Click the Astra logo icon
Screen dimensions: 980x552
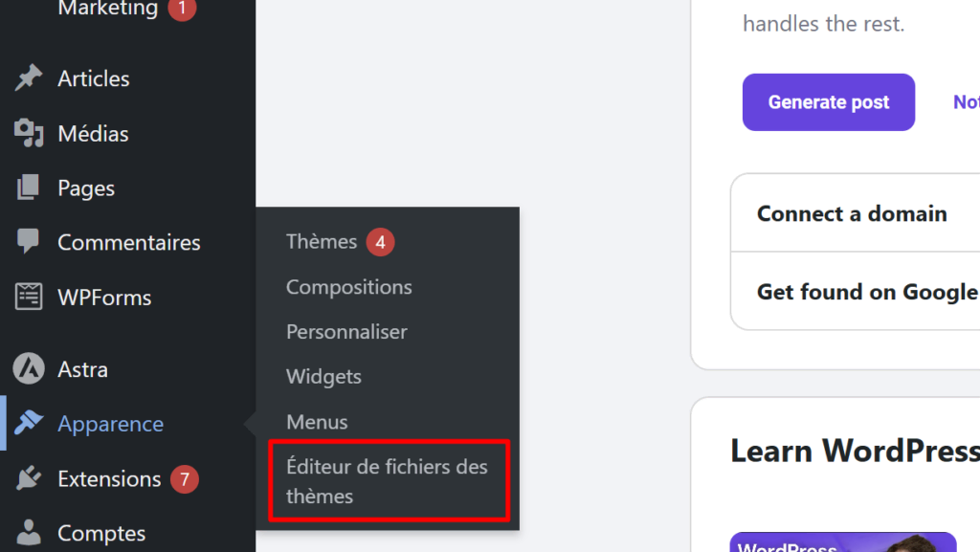(x=29, y=369)
